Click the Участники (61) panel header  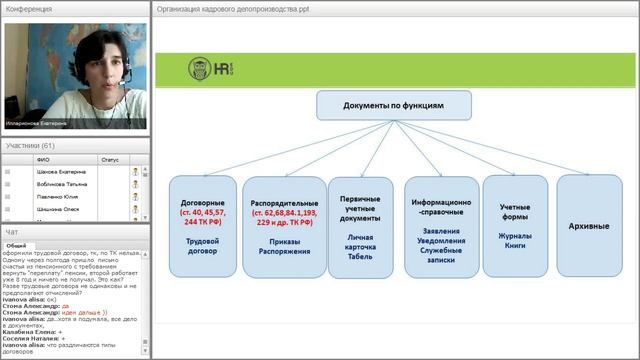[x=76, y=146]
